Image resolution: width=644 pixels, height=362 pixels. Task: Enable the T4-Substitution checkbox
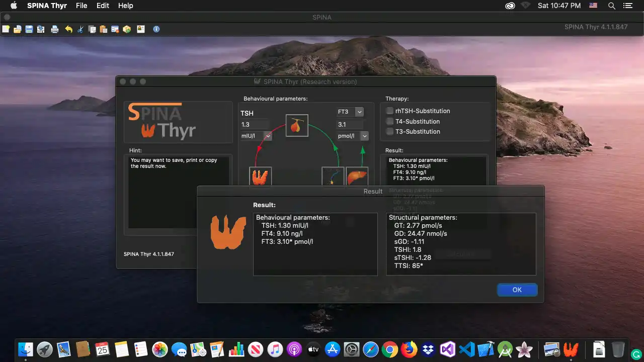[x=389, y=121]
